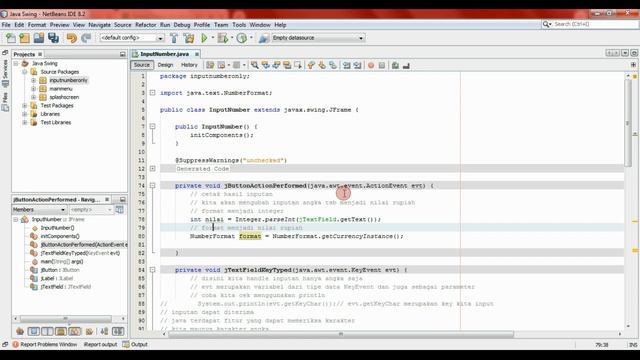The width and height of the screenshot is (640, 360).
Task: Click the Open Project toolbar icon
Action: tap(39, 38)
